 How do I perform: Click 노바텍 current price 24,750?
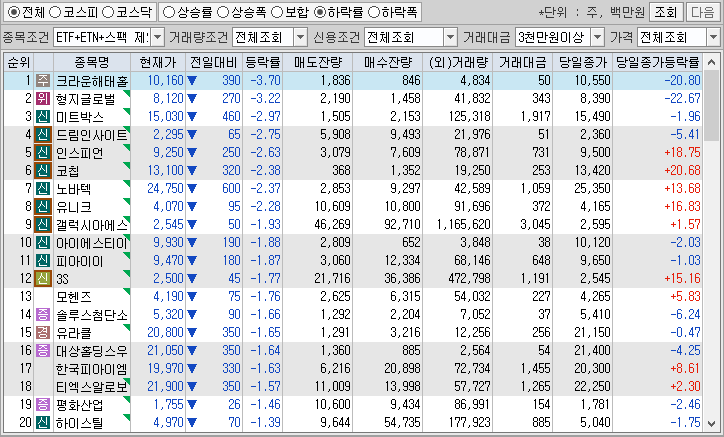165,188
